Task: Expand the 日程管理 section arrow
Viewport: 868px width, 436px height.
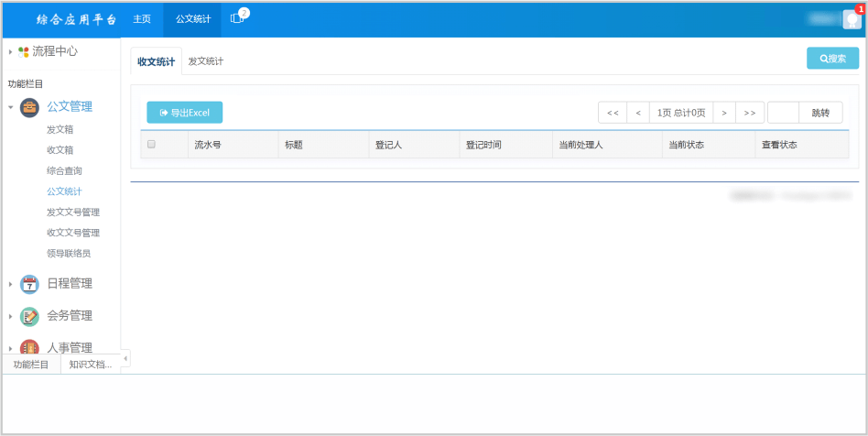Action: pyautogui.click(x=10, y=284)
